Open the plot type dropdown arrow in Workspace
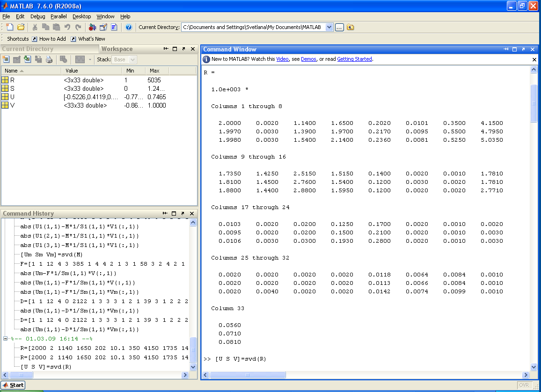This screenshot has height=392, width=541. pyautogui.click(x=90, y=60)
